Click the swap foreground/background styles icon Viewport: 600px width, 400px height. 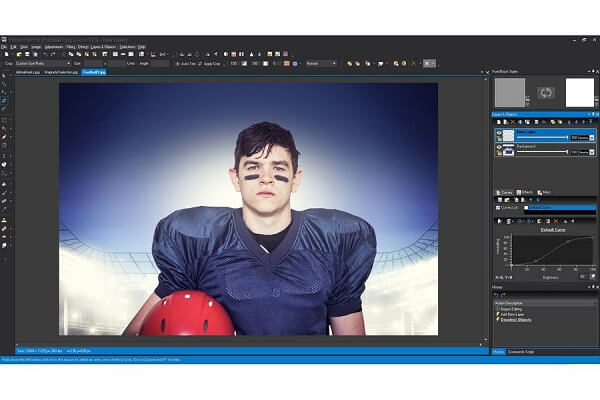pyautogui.click(x=547, y=92)
